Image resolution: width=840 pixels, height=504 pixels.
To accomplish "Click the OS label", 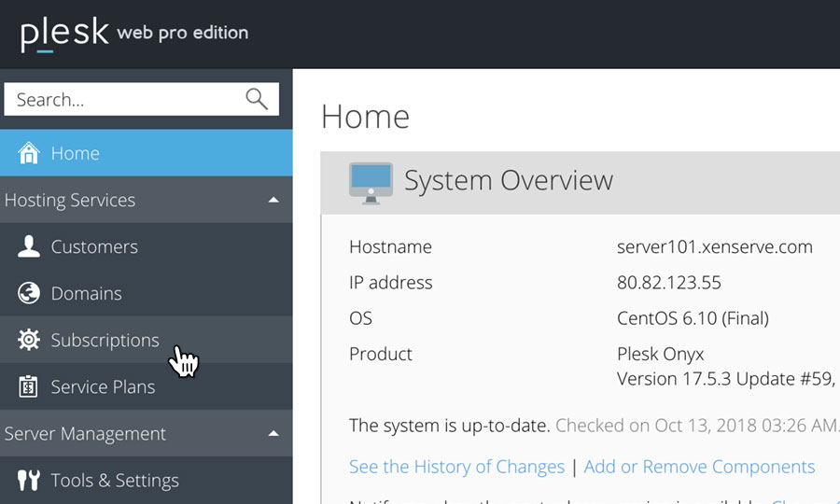I will (360, 318).
